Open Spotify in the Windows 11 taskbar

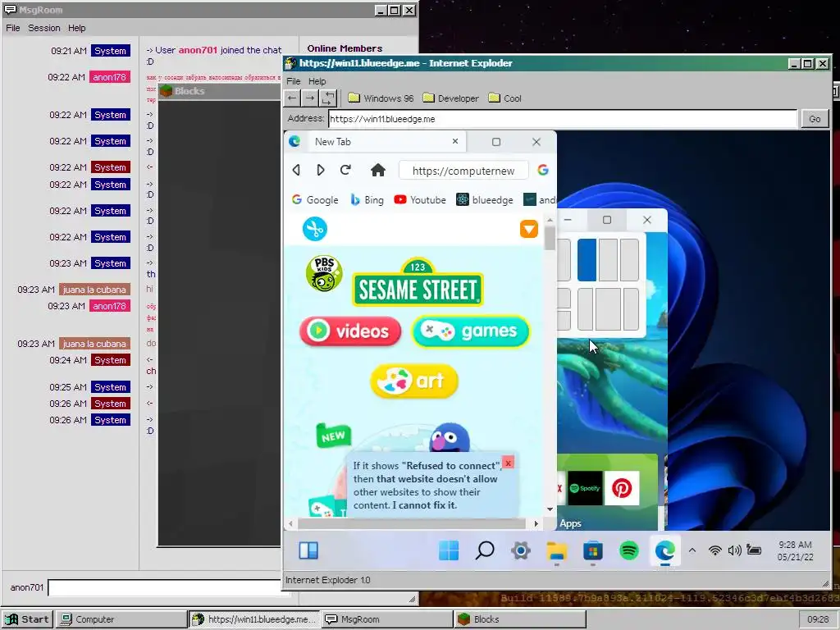[629, 550]
